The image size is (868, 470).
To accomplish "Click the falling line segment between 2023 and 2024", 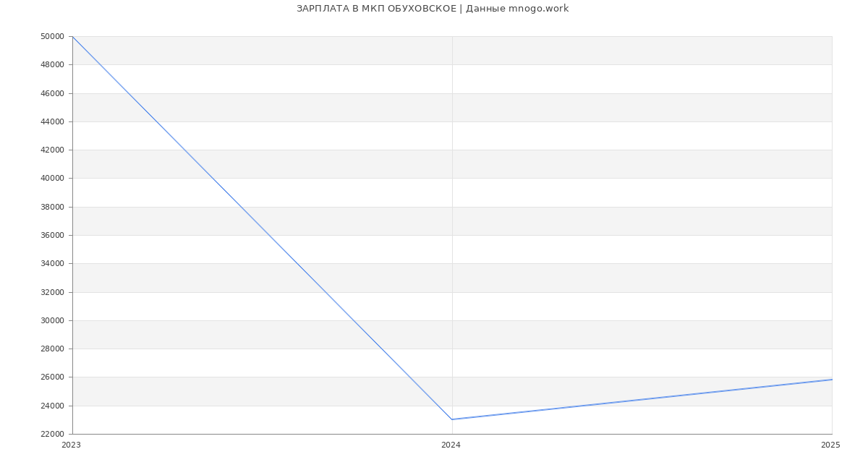I will pyautogui.click(x=262, y=228).
